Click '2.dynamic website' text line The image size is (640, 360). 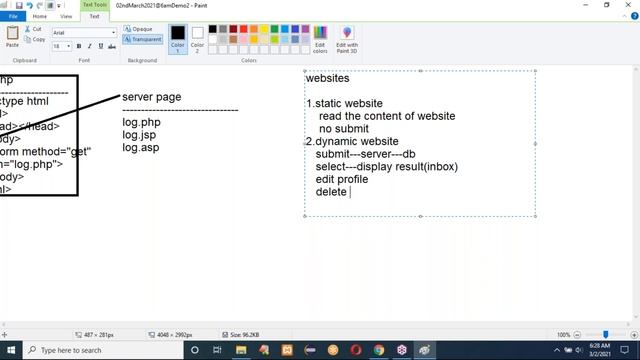click(x=352, y=142)
